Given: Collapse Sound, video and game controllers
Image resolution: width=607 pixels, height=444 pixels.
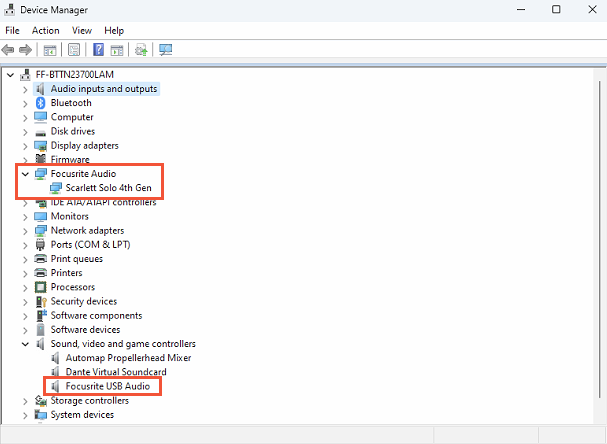Looking at the screenshot, I should point(25,344).
